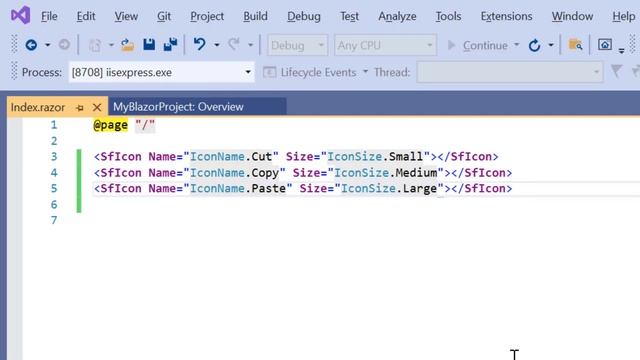
Task: Click the thread filter funnel icon
Action: pyautogui.click(x=616, y=71)
